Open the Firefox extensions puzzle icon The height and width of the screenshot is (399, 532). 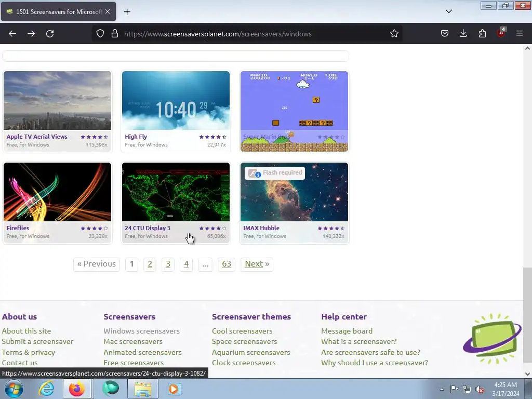[482, 34]
